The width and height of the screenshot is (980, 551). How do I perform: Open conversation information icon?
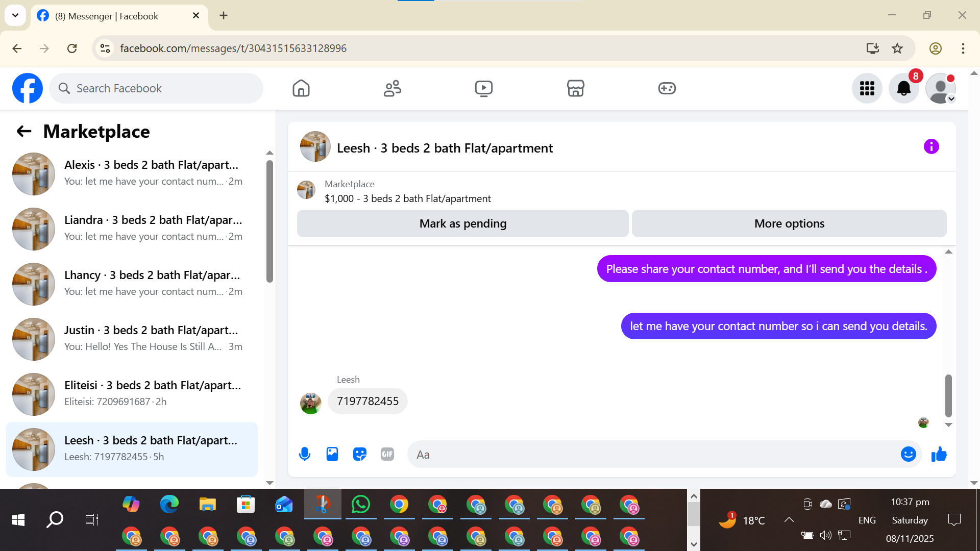(931, 147)
